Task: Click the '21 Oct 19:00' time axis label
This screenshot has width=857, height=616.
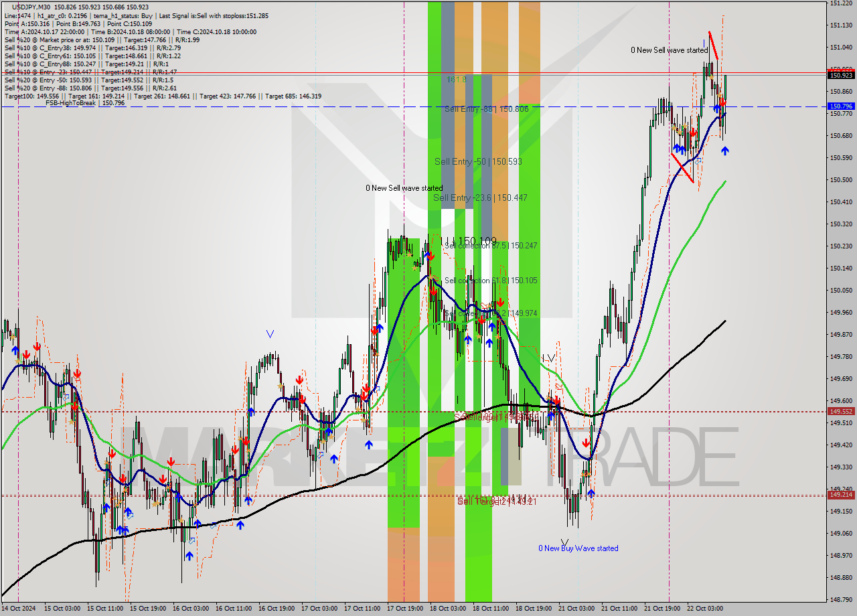Action: click(x=661, y=609)
